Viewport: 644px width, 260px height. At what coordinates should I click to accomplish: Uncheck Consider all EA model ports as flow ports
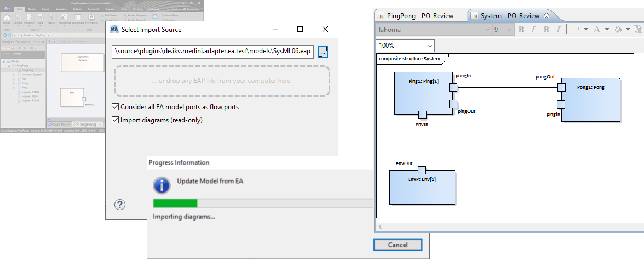pos(116,107)
